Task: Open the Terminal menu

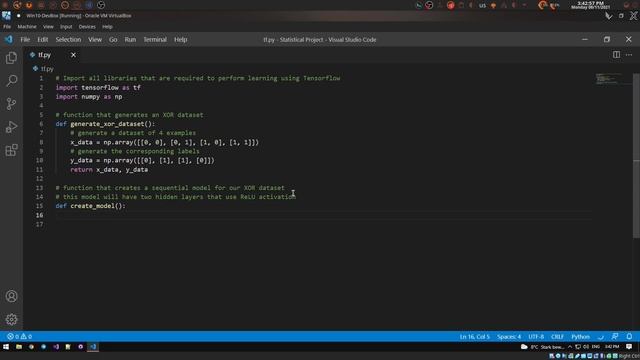Action: click(155, 40)
